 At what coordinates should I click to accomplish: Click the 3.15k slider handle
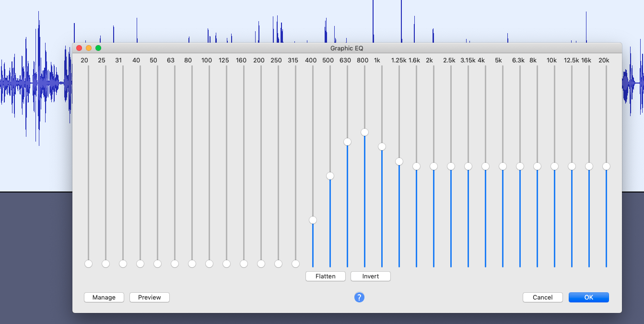(x=468, y=166)
